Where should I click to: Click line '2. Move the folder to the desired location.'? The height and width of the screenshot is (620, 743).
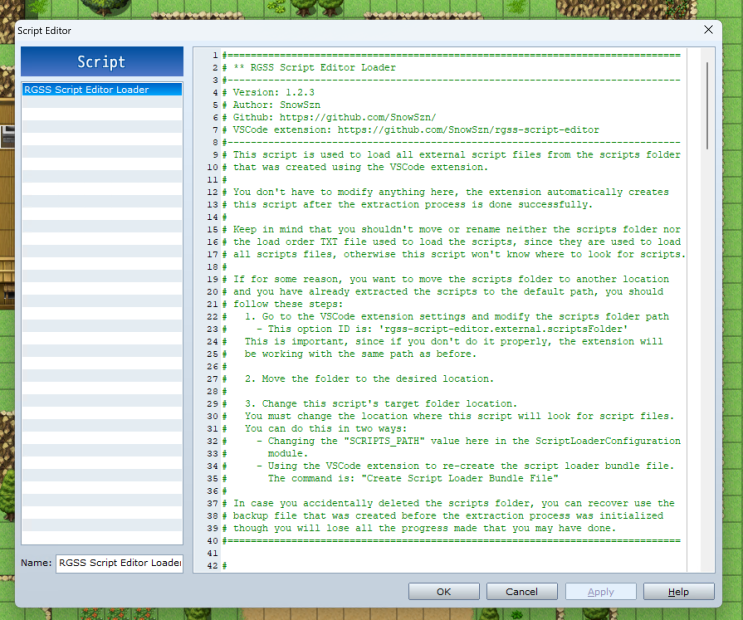[358, 379]
